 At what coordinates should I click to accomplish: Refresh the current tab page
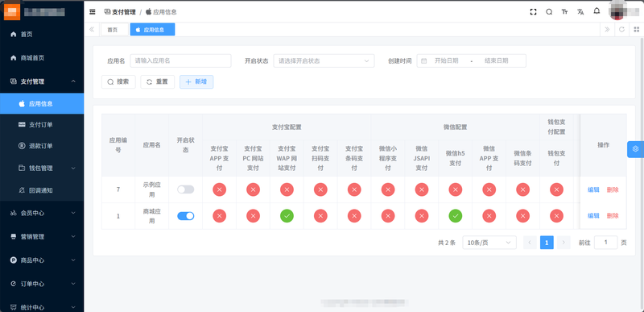pyautogui.click(x=621, y=29)
